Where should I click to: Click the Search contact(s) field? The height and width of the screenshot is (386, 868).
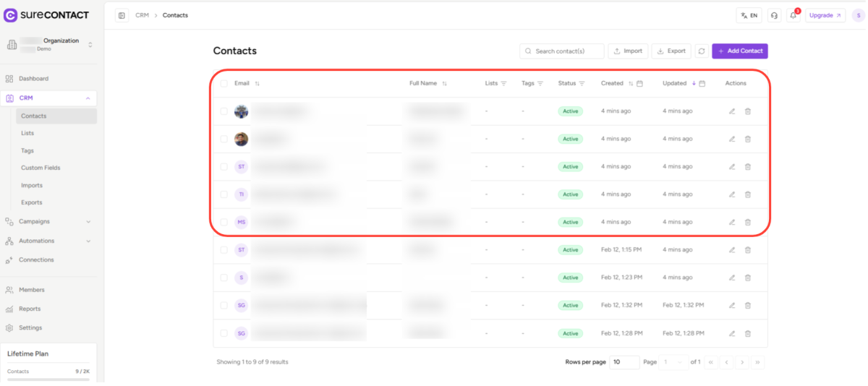coord(562,51)
